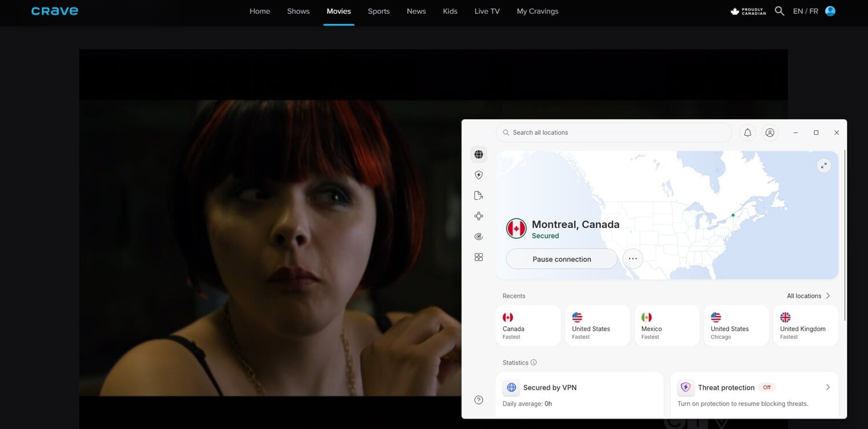
Task: Click the VPN window vertical scrollbar
Action: click(845, 234)
